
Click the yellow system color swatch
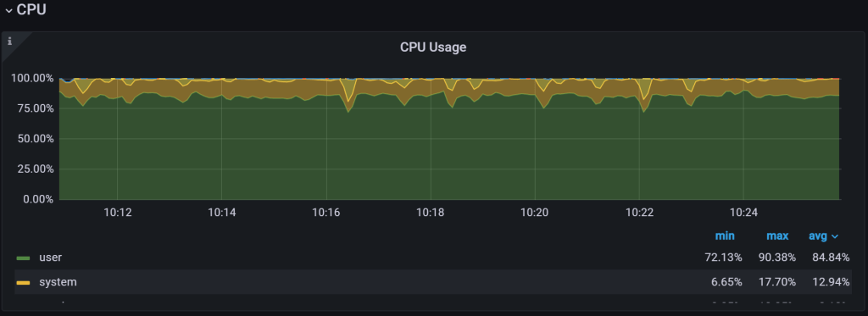(23, 283)
